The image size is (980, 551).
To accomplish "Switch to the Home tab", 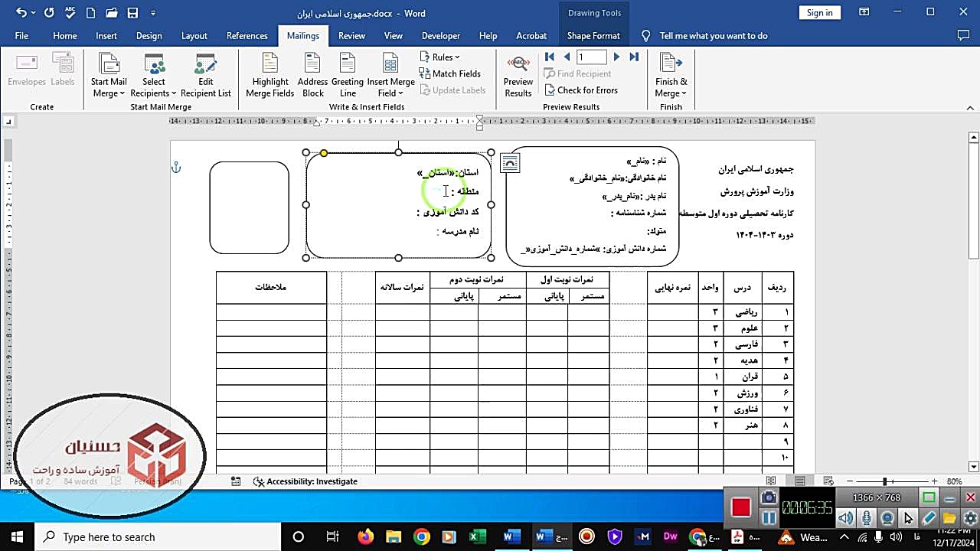I will (65, 36).
